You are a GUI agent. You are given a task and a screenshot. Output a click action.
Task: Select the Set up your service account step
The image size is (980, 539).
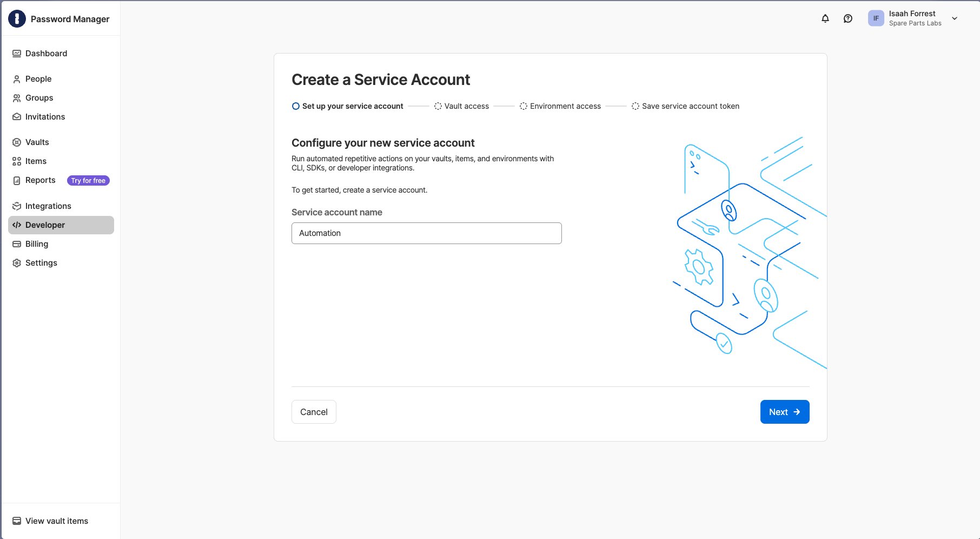348,106
